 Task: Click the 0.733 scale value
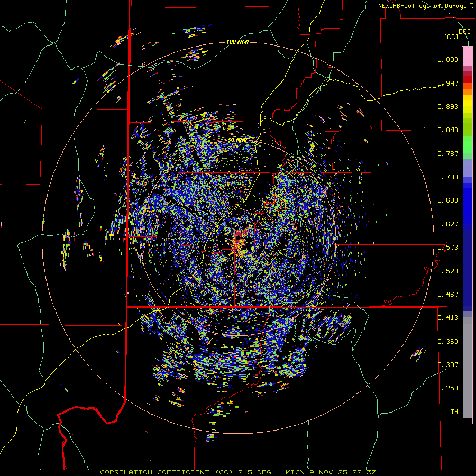[448, 177]
